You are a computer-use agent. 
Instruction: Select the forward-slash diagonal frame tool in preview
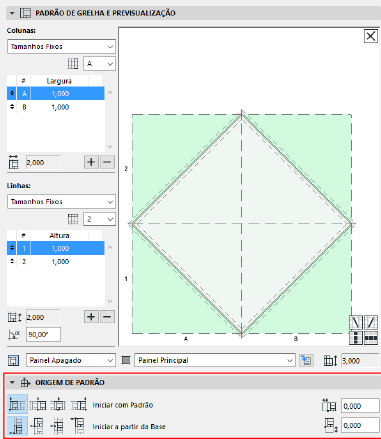371,322
